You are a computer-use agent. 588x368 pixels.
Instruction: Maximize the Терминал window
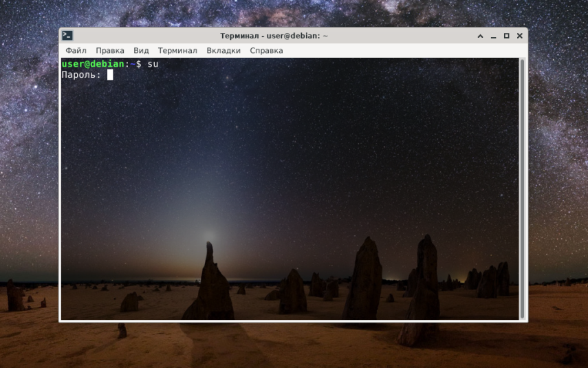click(506, 36)
